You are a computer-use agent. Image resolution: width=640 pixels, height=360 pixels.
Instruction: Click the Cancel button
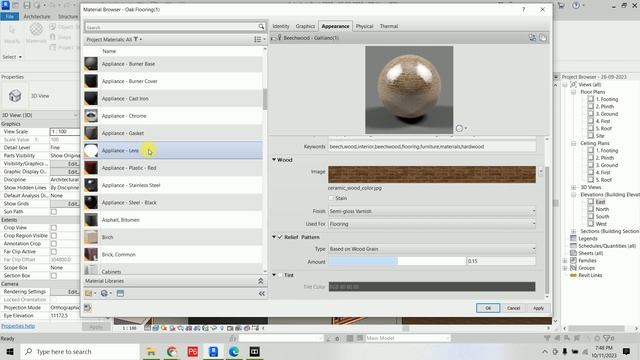[513, 308]
